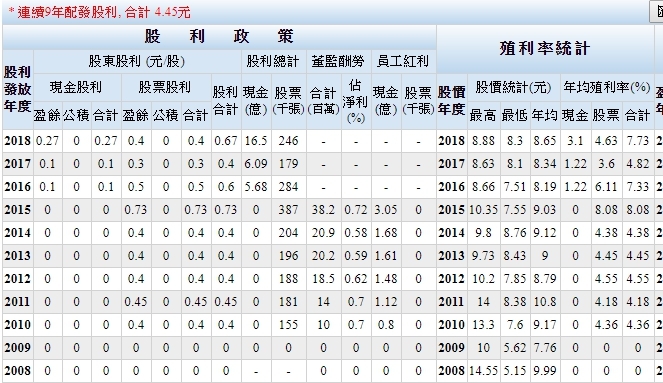Select the 2015 stock total value 387
This screenshot has height=383, width=663.
288,210
